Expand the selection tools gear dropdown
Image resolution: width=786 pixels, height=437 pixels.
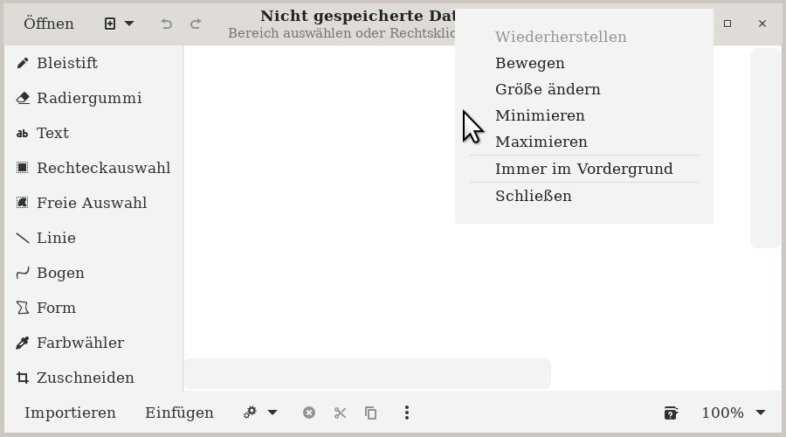[260, 413]
